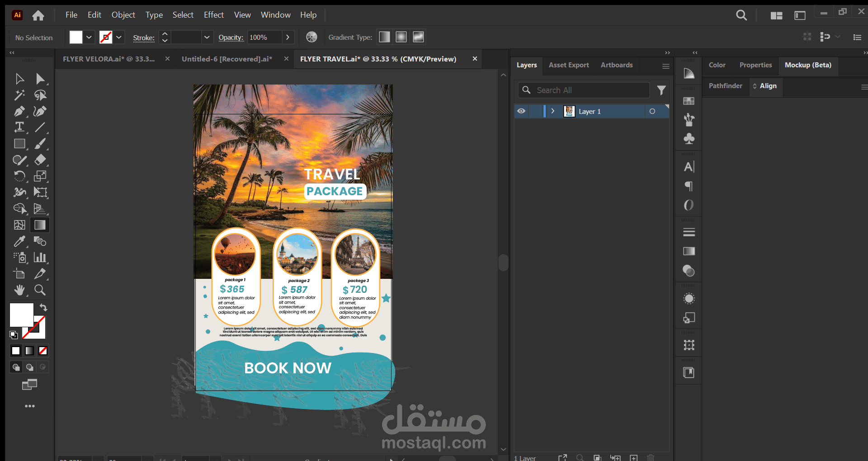The width and height of the screenshot is (868, 461).
Task: Select the Mesh tool
Action: [x=19, y=225]
